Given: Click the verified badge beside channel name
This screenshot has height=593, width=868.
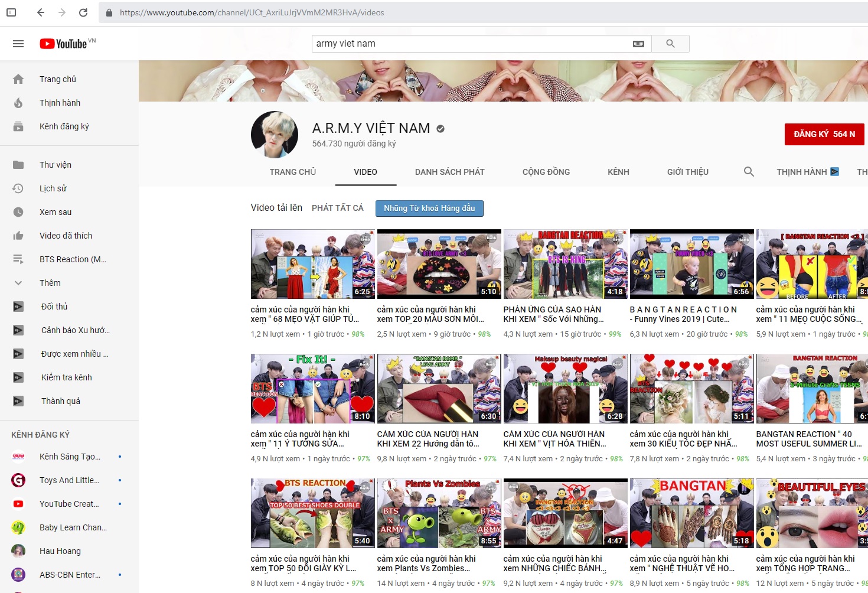Looking at the screenshot, I should pos(440,129).
